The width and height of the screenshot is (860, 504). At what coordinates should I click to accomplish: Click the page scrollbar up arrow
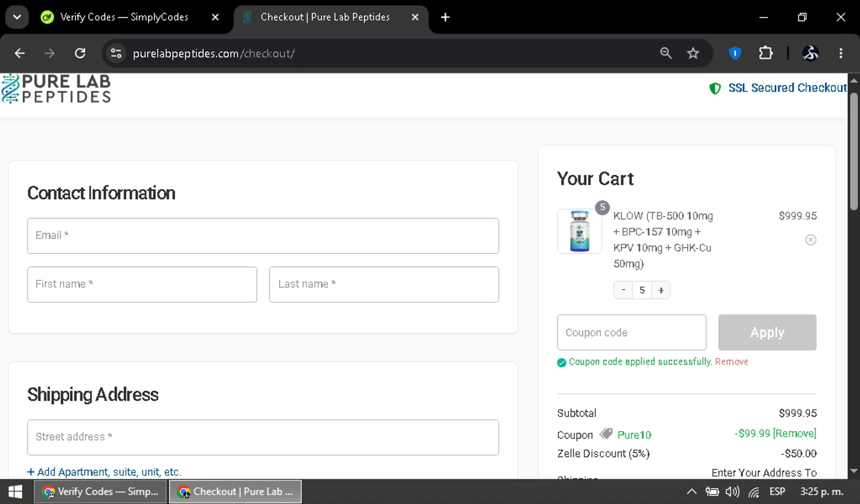(854, 80)
